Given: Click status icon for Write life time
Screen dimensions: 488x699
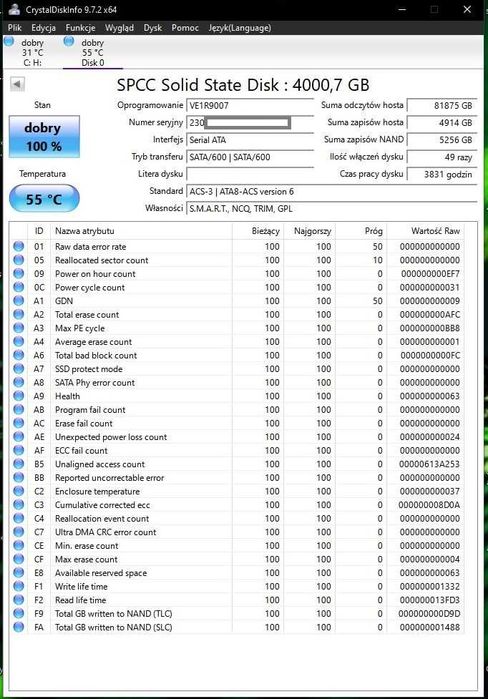Looking at the screenshot, I should [19, 586].
